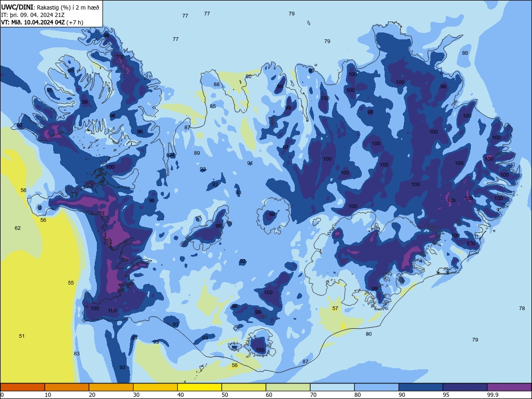Click the '89' humidity value on the map
Image resolution: width=532 pixels, height=399 pixels.
(197, 153)
